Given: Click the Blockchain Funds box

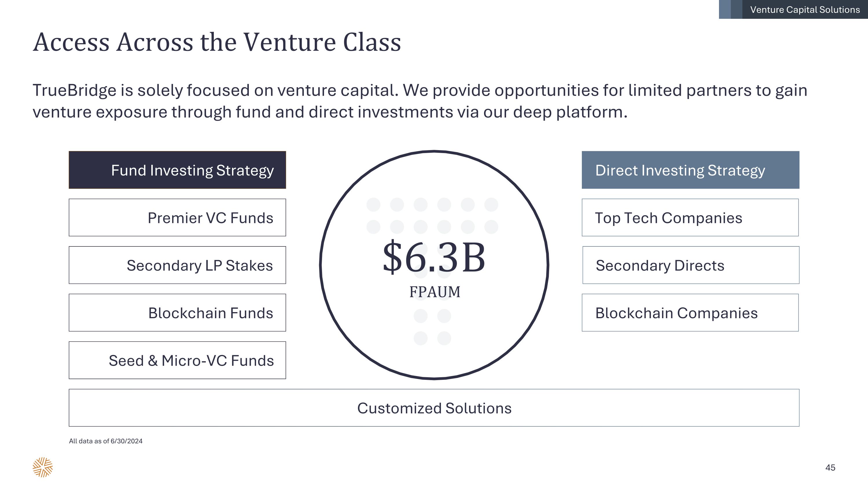Looking at the screenshot, I should coord(177,312).
